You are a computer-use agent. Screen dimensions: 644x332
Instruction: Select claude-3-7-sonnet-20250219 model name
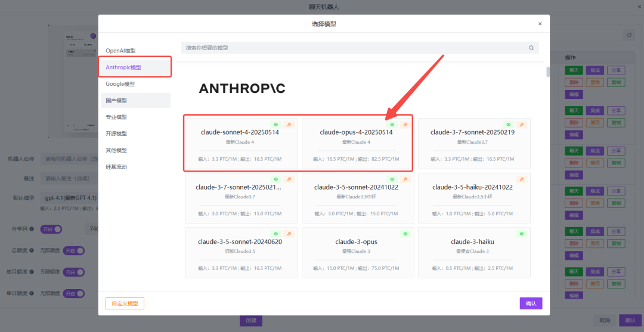click(473, 132)
